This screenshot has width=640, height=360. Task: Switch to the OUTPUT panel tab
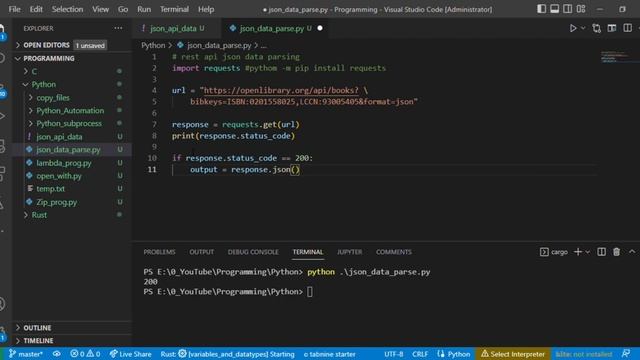point(202,252)
